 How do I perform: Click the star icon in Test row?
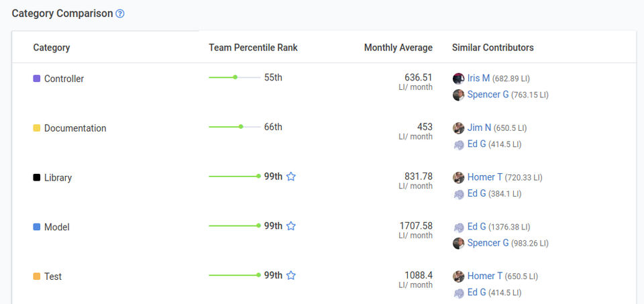coord(291,275)
